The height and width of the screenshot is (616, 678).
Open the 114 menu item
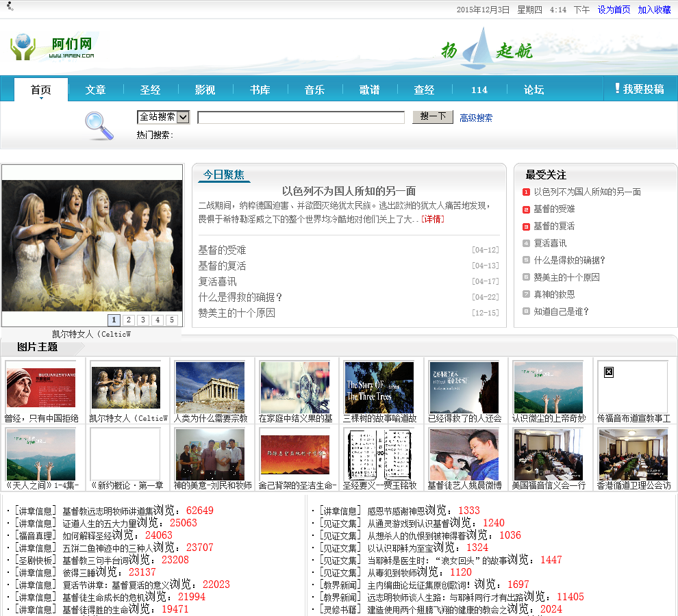pos(479,90)
